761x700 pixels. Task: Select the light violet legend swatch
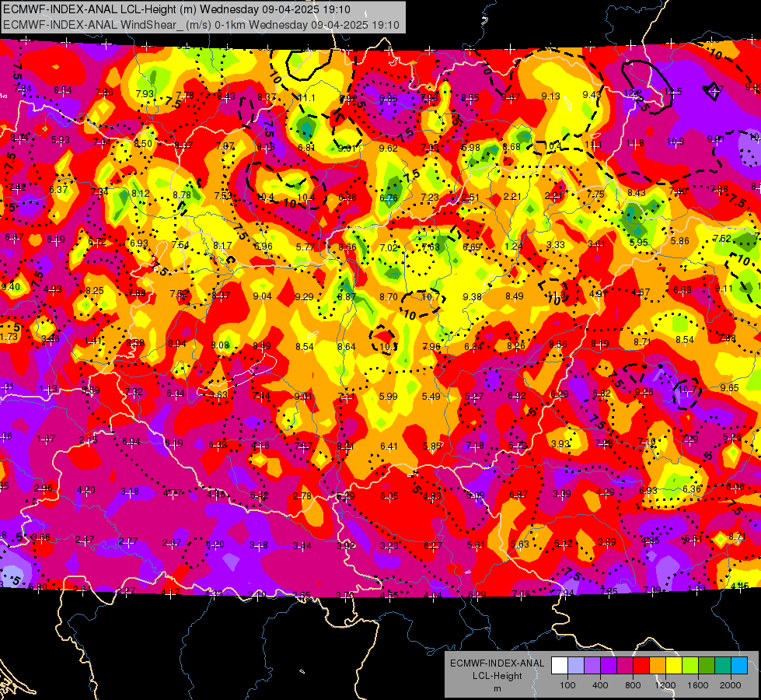coord(592,666)
